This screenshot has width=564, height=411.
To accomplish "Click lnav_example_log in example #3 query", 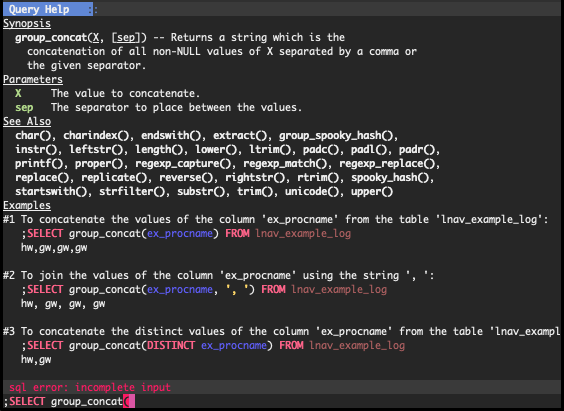I will tap(357, 346).
